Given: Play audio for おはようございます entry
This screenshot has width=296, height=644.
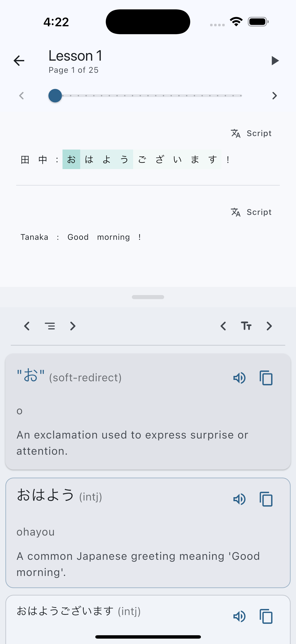Looking at the screenshot, I should point(239,616).
